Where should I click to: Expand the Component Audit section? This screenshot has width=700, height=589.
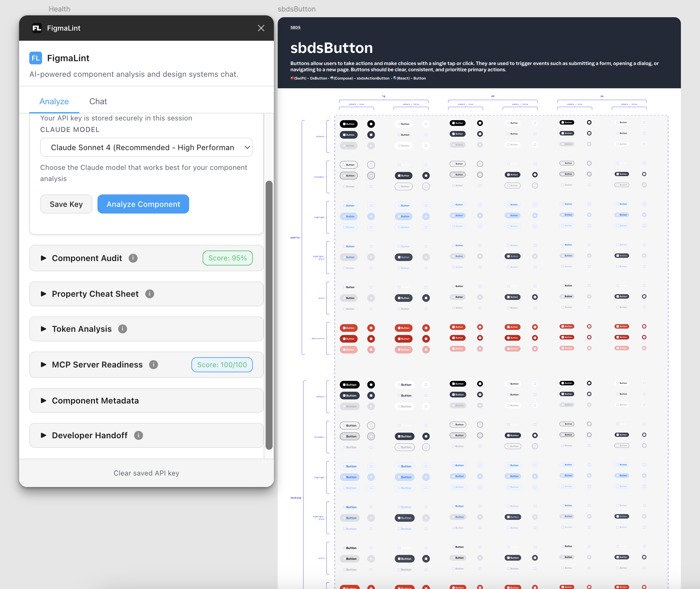tap(146, 258)
